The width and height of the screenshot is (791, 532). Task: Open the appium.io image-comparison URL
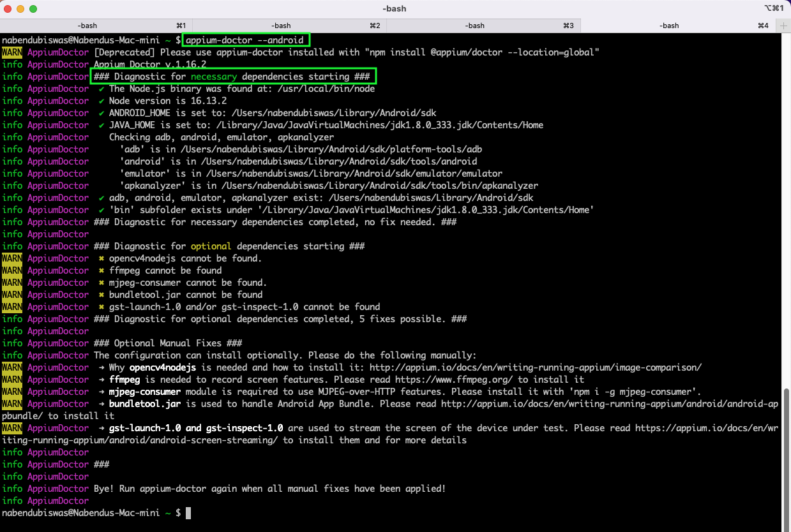(x=536, y=367)
